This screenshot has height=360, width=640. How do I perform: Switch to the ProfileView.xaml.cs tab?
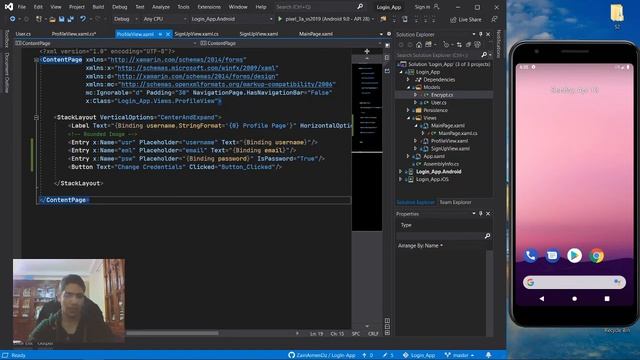point(74,34)
